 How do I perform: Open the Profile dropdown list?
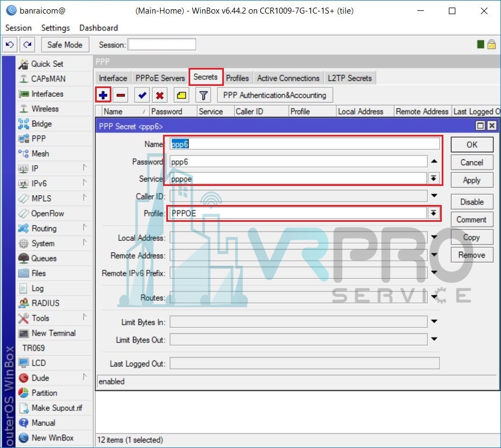(433, 213)
